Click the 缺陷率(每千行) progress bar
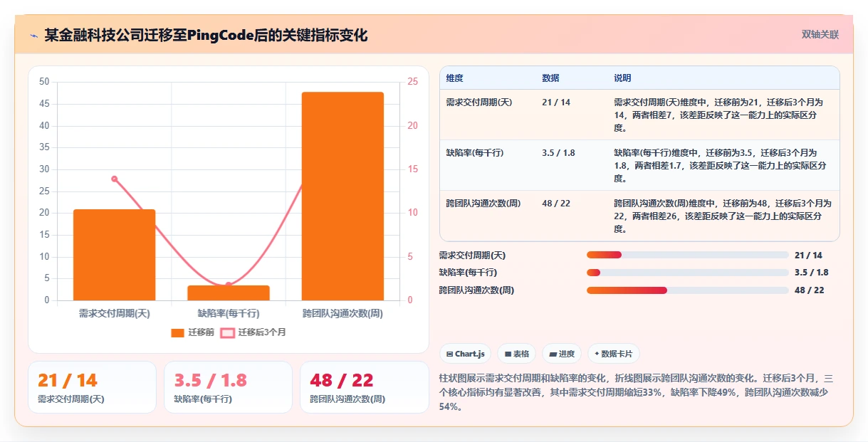This screenshot has width=868, height=442. coord(687,273)
